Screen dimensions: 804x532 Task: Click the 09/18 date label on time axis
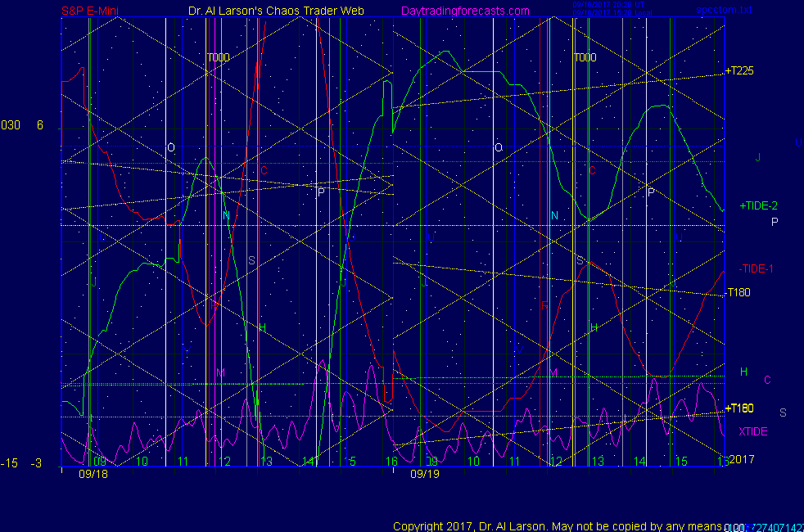coord(93,473)
